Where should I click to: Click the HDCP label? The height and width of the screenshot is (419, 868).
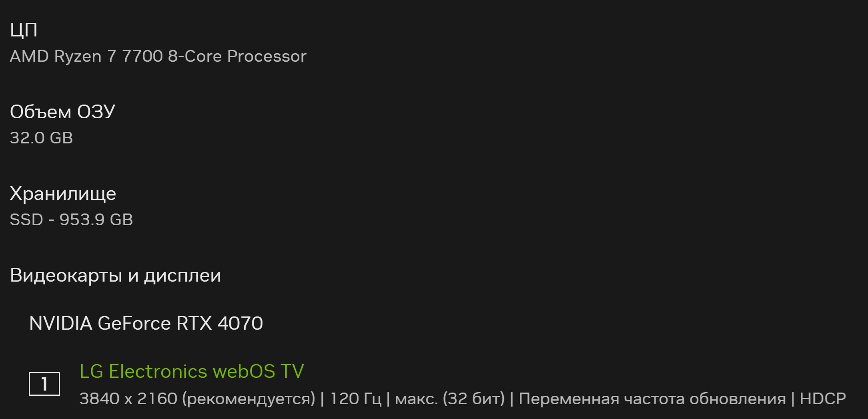point(823,399)
